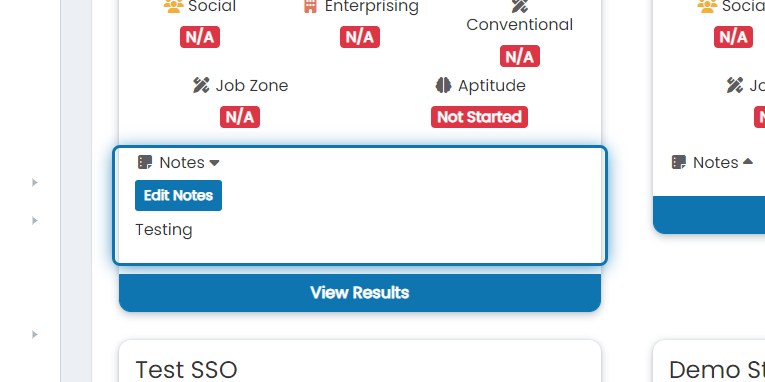Viewport: 765px width, 382px height.
Task: Open View Results for this student
Action: 360,293
